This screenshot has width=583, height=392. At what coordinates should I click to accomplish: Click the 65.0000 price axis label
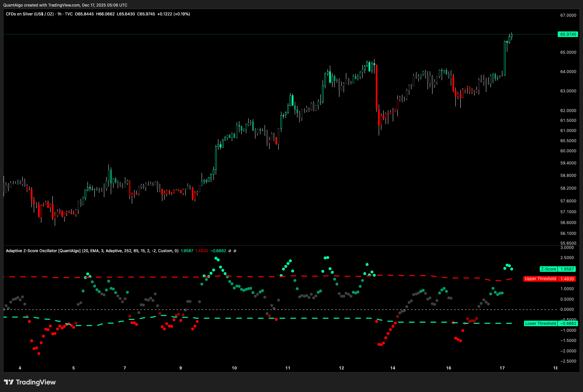568,52
